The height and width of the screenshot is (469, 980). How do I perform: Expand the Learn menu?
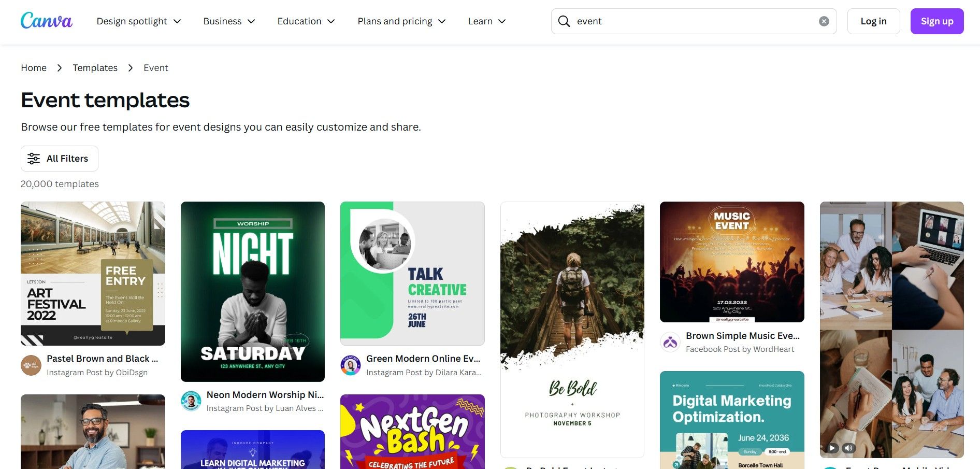tap(487, 21)
